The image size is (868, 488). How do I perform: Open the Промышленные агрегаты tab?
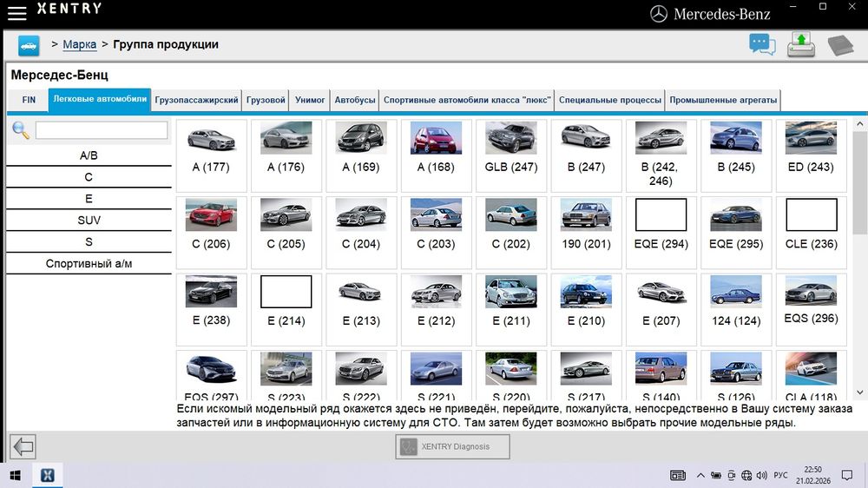click(x=723, y=100)
